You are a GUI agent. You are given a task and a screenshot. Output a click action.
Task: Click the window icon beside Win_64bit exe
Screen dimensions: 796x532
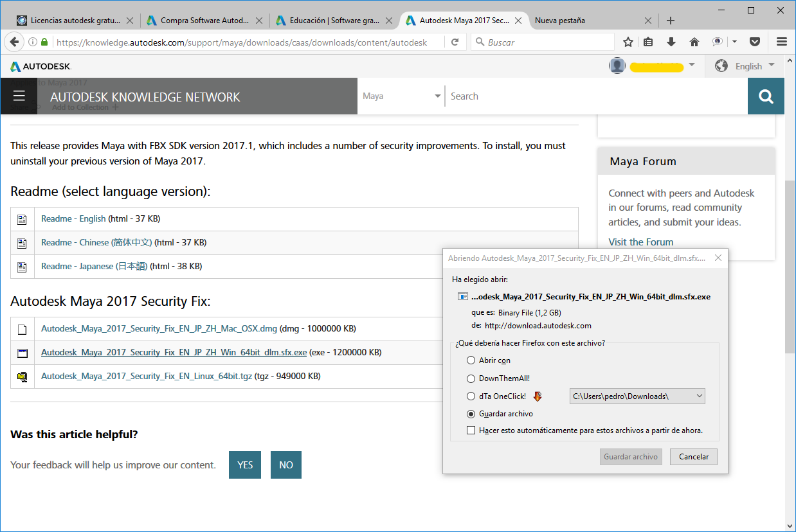pyautogui.click(x=22, y=353)
